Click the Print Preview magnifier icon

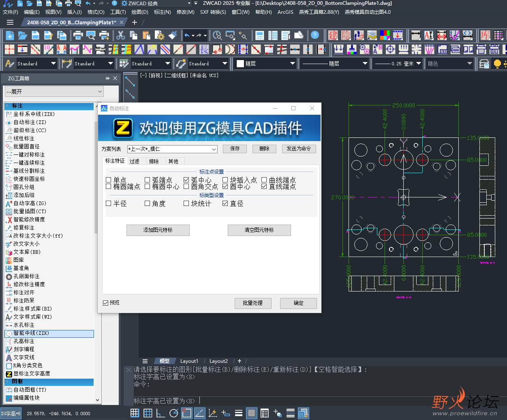(x=91, y=35)
